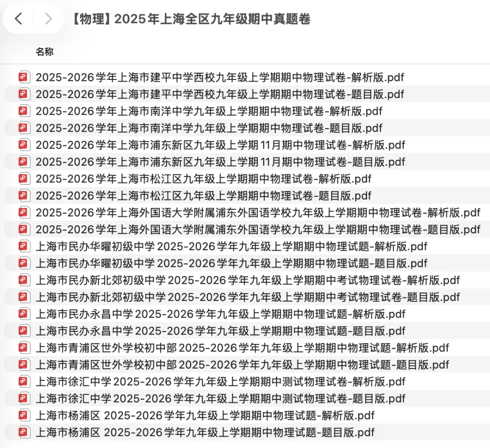Select file name 浦东外国语学校九年级期中物理试卷-题目版.pdf
490x448 pixels.
[x=258, y=230]
